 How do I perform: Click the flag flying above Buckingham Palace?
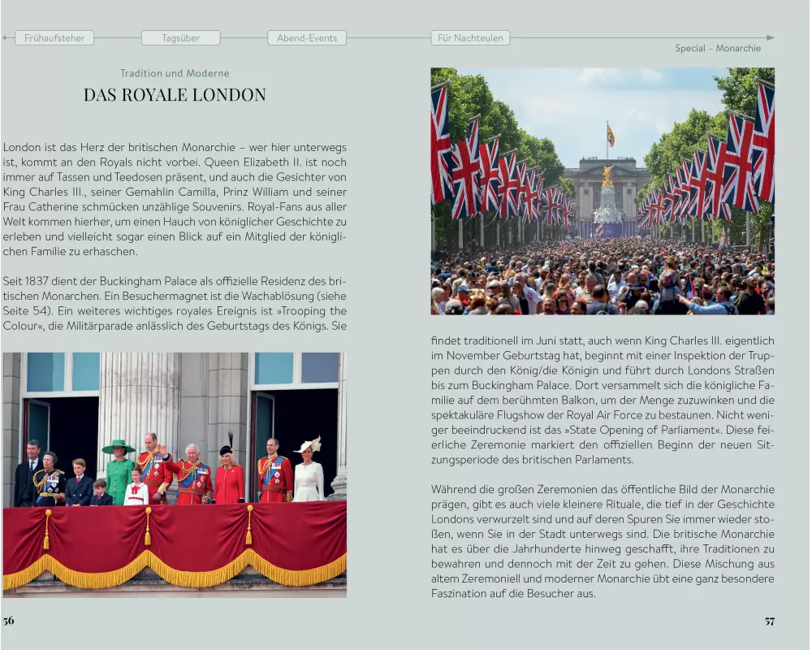[x=610, y=135]
